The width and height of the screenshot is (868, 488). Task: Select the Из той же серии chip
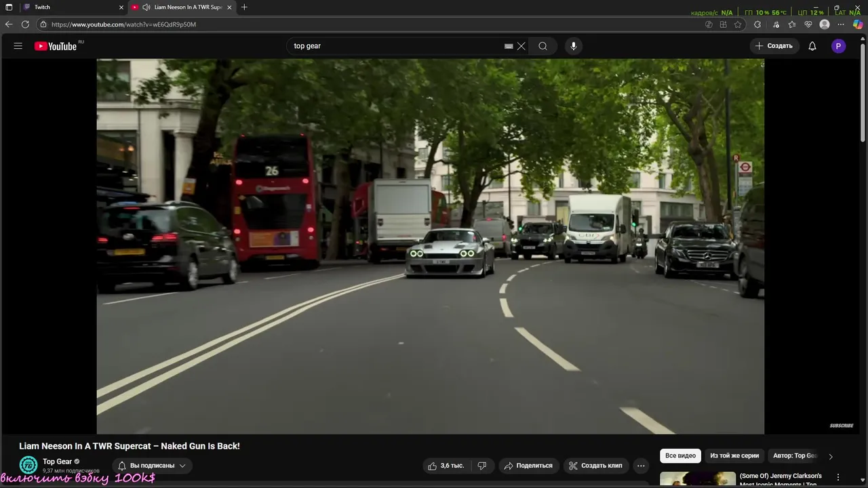[734, 456]
